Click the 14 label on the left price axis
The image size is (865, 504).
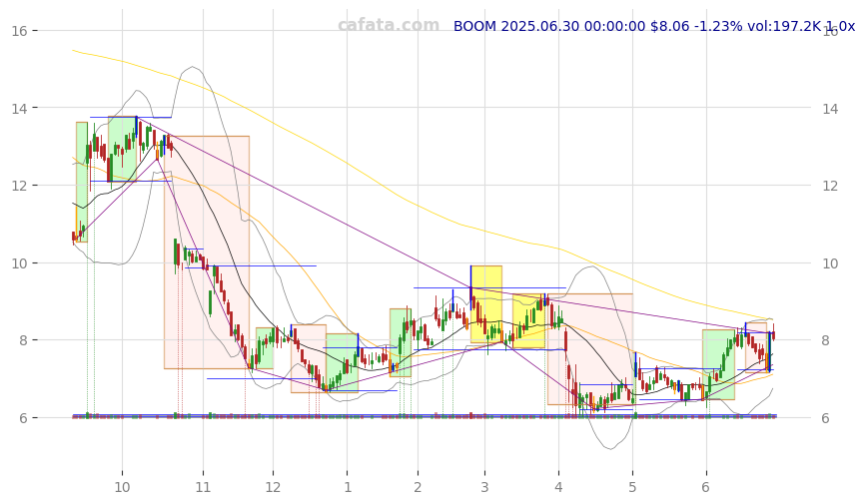19,109
